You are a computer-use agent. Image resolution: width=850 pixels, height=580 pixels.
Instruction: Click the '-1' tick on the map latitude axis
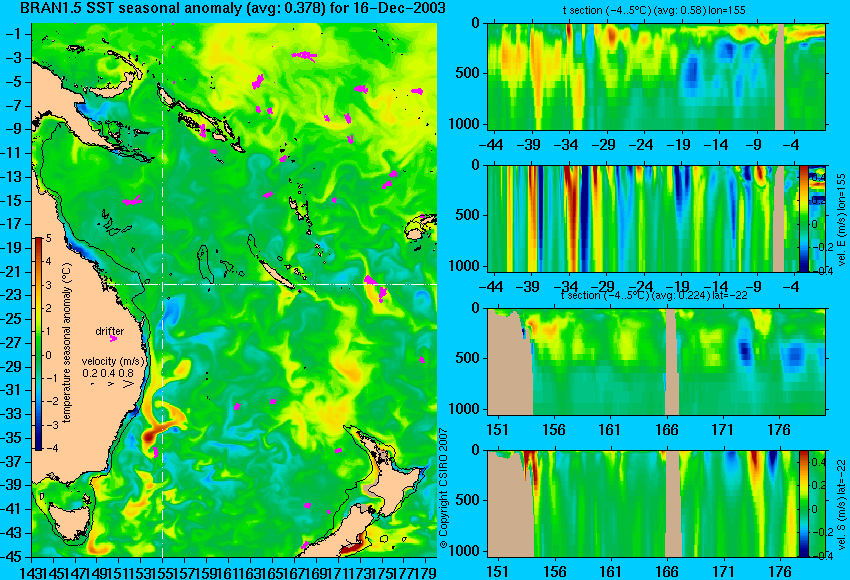tap(13, 34)
